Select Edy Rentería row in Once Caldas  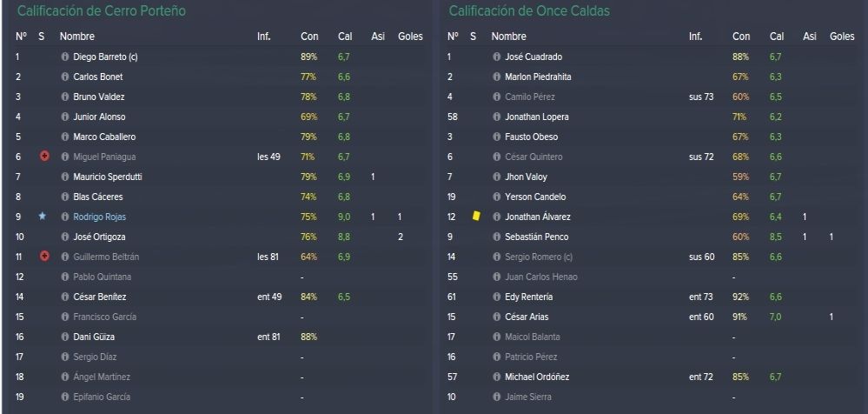(652, 297)
